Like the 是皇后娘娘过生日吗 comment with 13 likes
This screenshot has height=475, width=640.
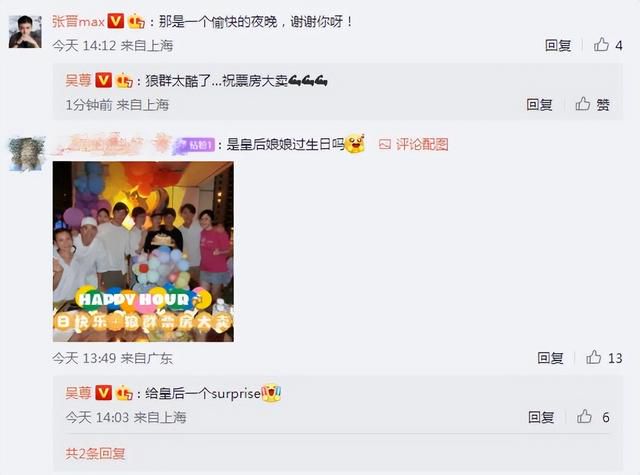(x=593, y=357)
